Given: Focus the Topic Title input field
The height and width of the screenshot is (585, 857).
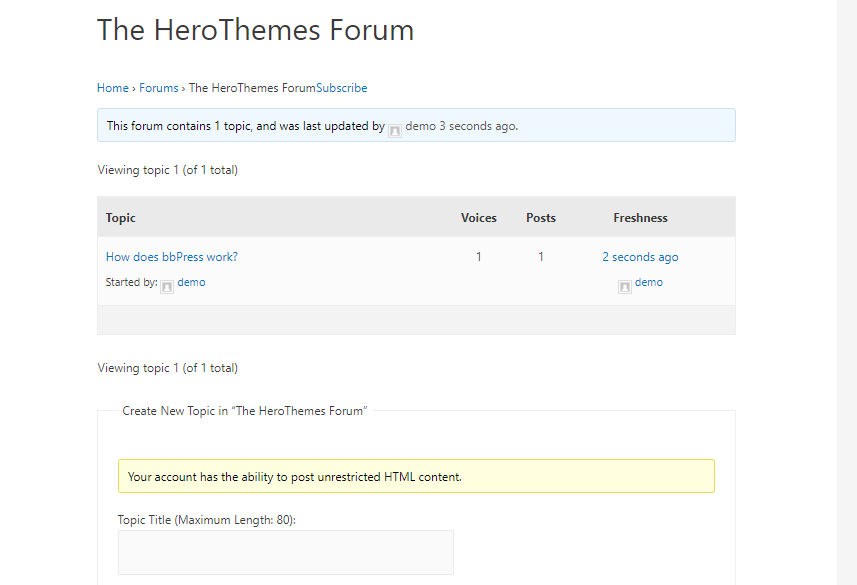Looking at the screenshot, I should 285,552.
